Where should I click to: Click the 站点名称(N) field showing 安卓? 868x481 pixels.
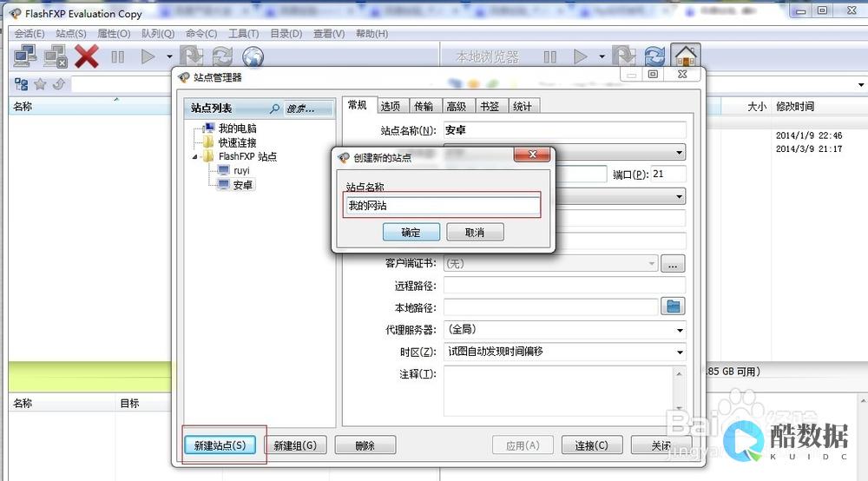click(565, 130)
